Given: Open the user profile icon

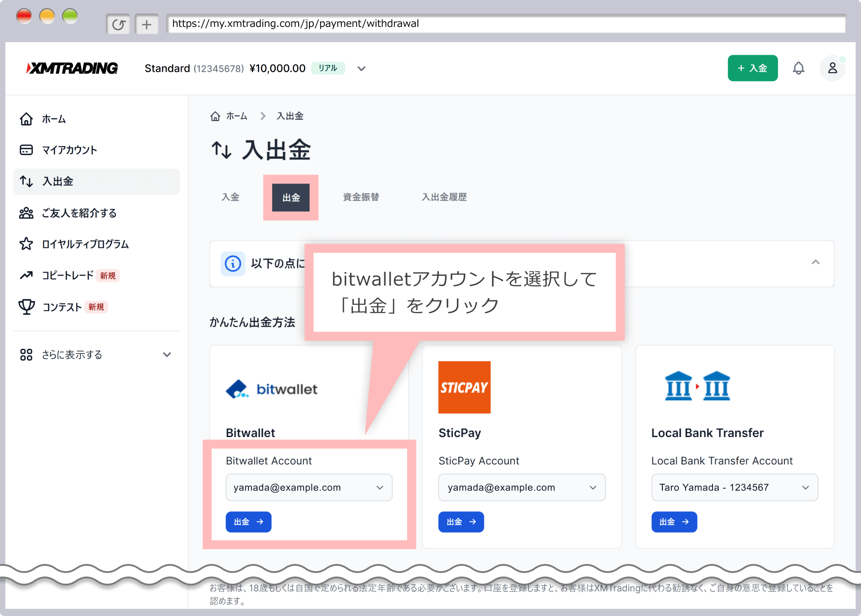Looking at the screenshot, I should coord(832,68).
